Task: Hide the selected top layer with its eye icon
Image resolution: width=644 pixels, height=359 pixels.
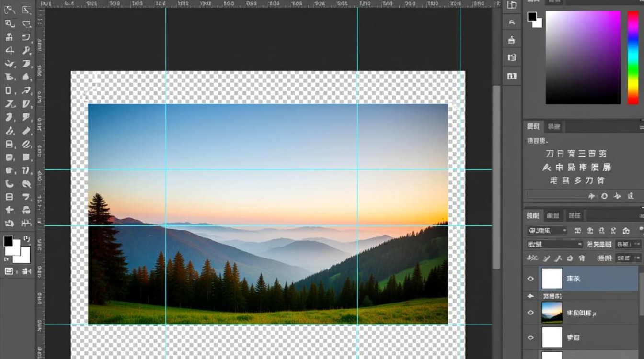Action: click(530, 279)
